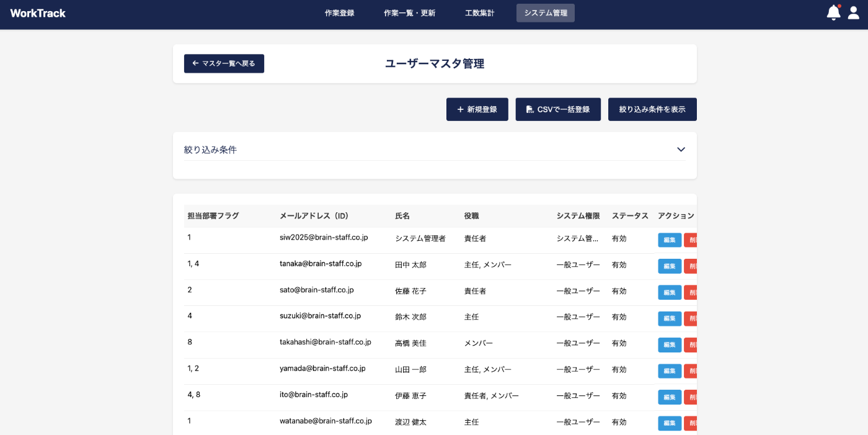Click the name 渡辺 健太
The image size is (868, 435).
pyautogui.click(x=410, y=422)
